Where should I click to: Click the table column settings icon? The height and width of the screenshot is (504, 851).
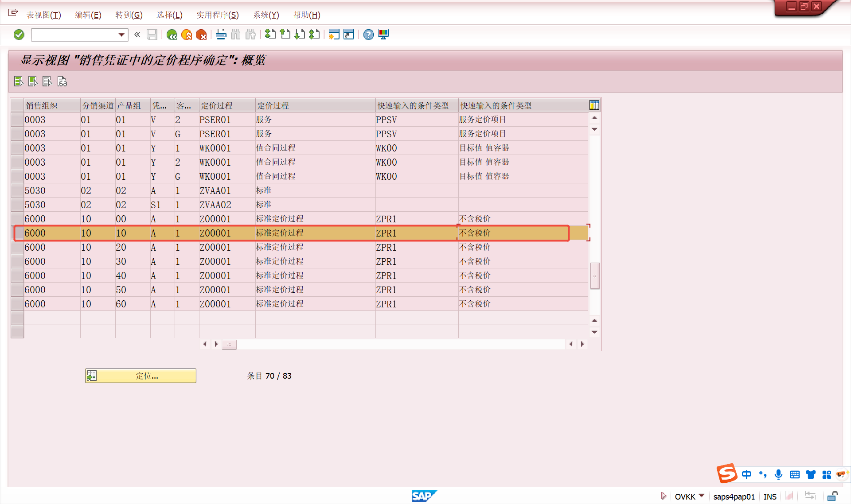[594, 105]
